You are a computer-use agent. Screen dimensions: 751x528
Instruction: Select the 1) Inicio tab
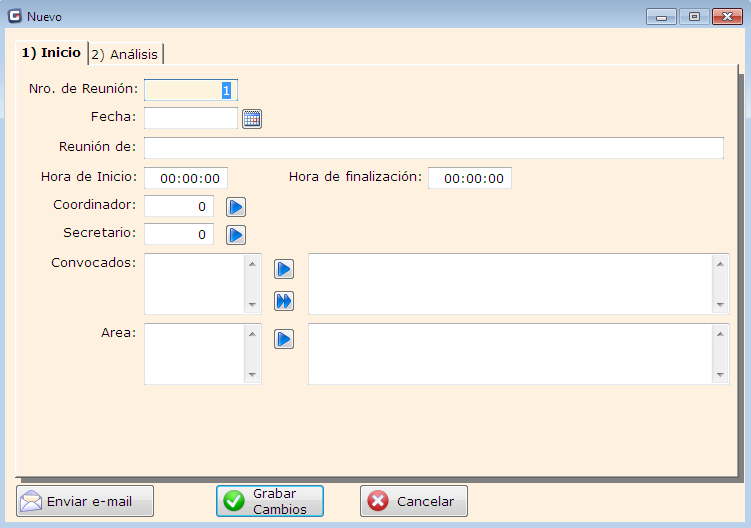point(51,53)
